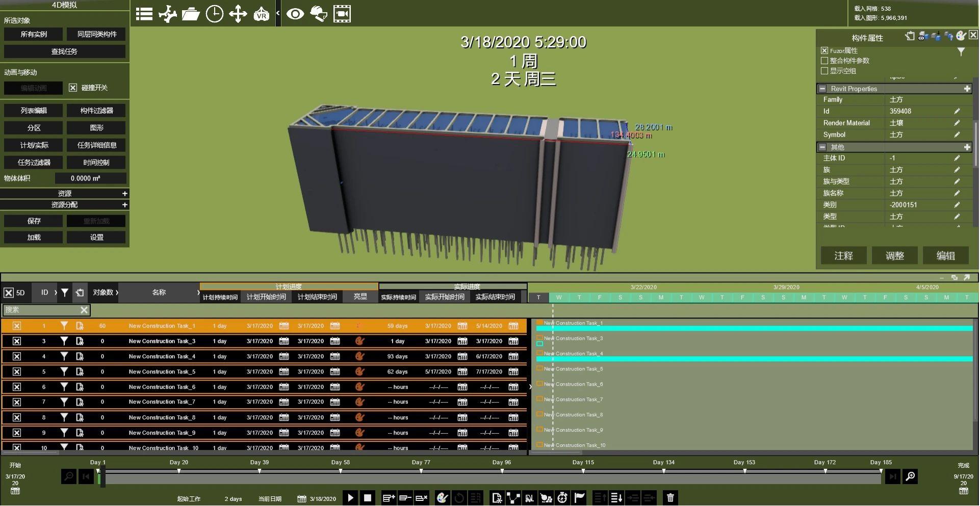
Task: Select the 名称 column header
Action: click(x=159, y=292)
